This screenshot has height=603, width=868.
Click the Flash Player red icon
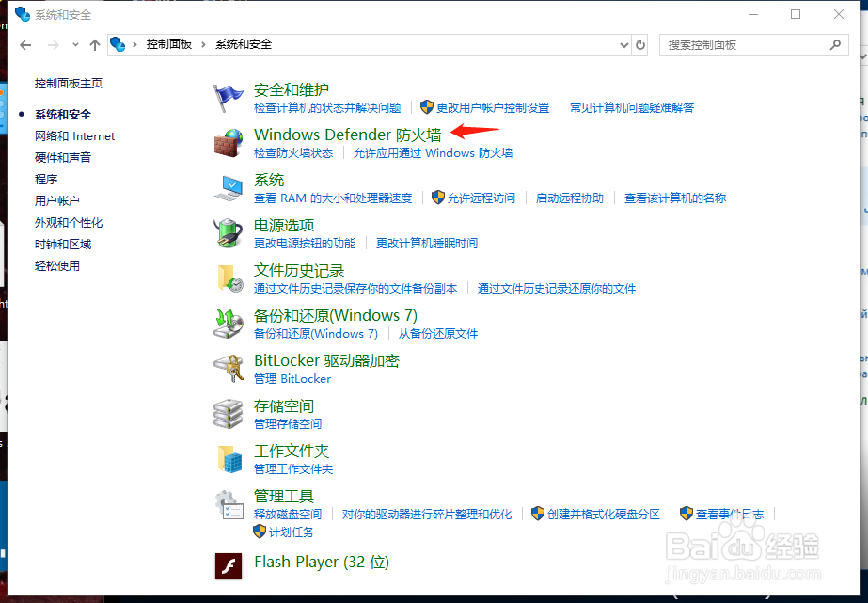(x=229, y=566)
